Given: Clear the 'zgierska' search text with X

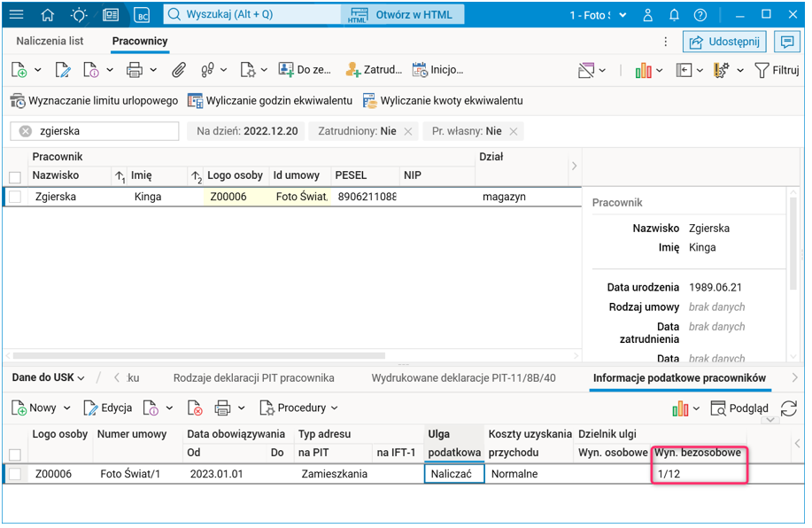Looking at the screenshot, I should click(26, 132).
